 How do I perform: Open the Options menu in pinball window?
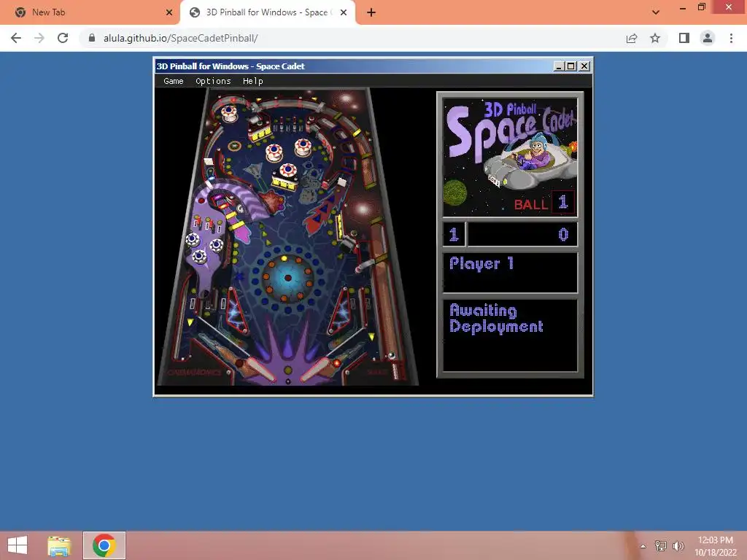point(213,81)
